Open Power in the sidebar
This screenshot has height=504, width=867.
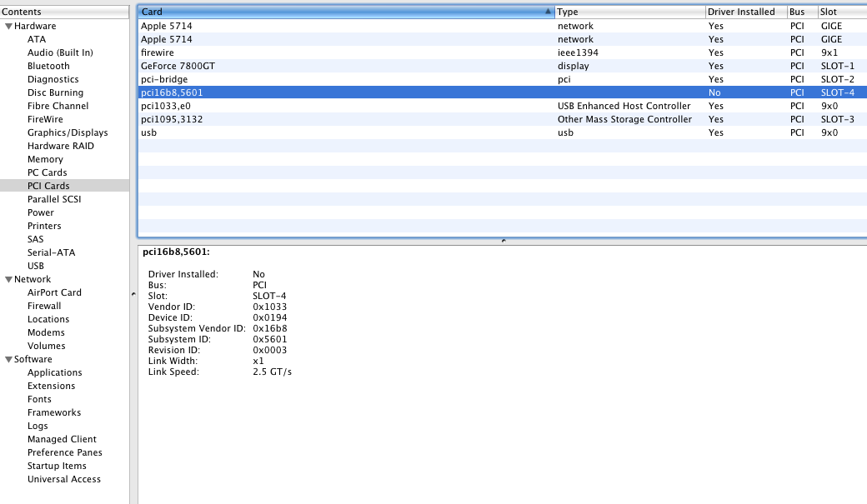coord(41,212)
